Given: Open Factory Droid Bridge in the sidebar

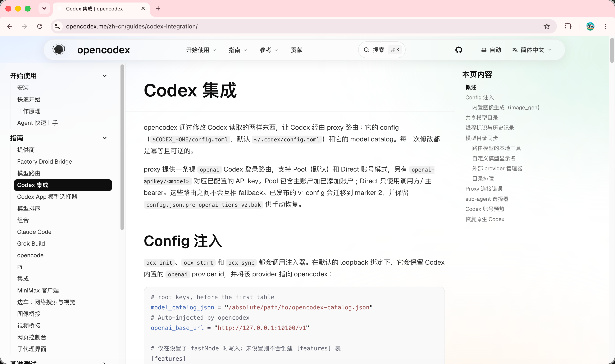Looking at the screenshot, I should pyautogui.click(x=44, y=162).
